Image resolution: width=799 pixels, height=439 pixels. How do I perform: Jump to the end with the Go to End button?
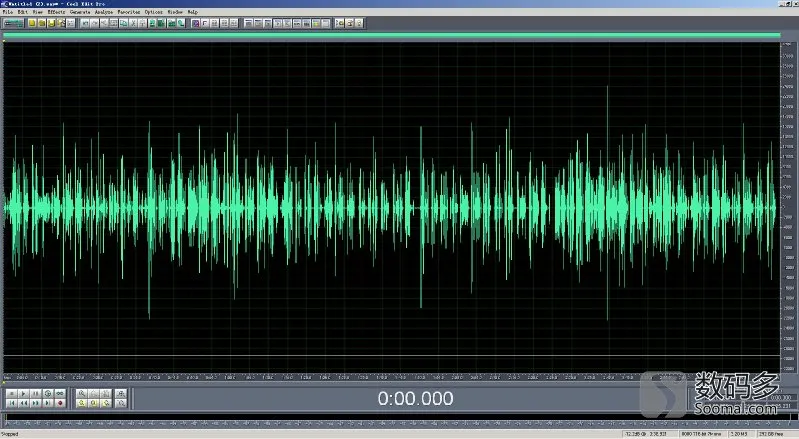click(48, 403)
